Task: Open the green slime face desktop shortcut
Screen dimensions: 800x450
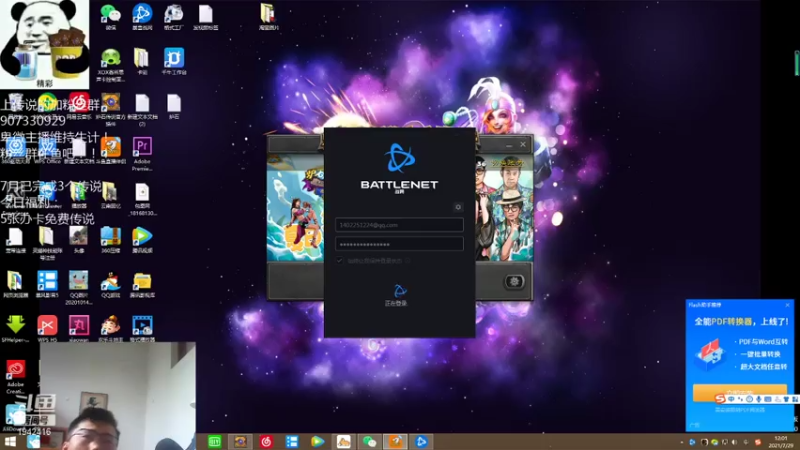Action: click(x=111, y=65)
